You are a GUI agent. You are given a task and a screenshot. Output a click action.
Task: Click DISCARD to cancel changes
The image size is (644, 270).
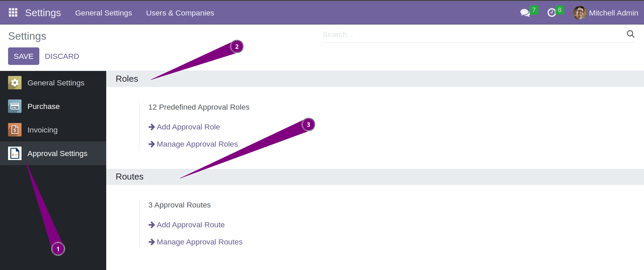tap(62, 56)
